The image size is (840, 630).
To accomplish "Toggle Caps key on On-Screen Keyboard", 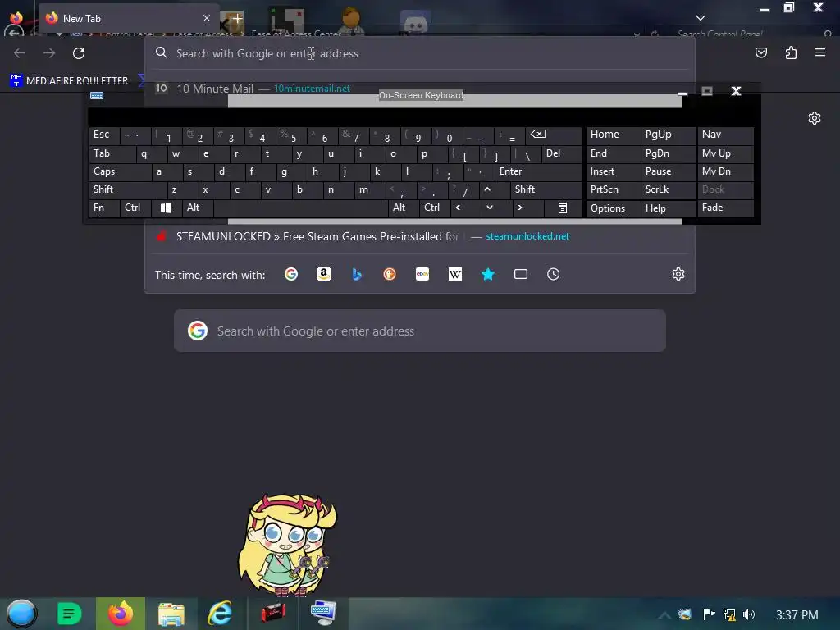I will (x=120, y=172).
